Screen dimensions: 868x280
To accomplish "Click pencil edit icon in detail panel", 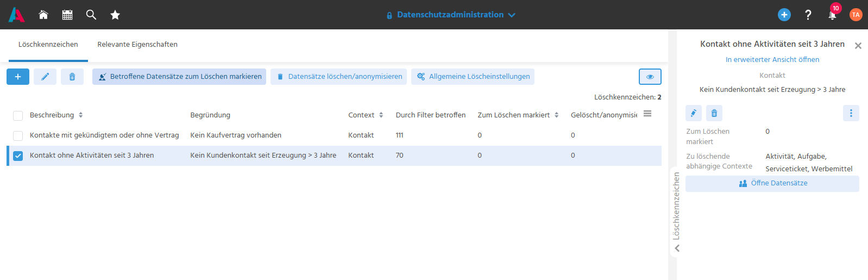I will point(694,113).
